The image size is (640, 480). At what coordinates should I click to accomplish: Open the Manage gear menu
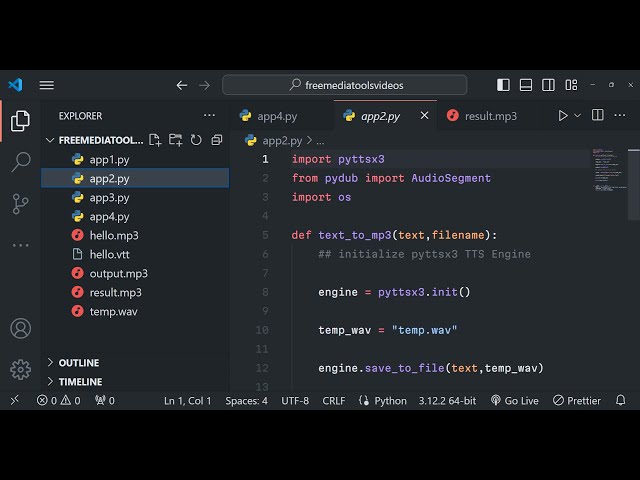pos(20,369)
